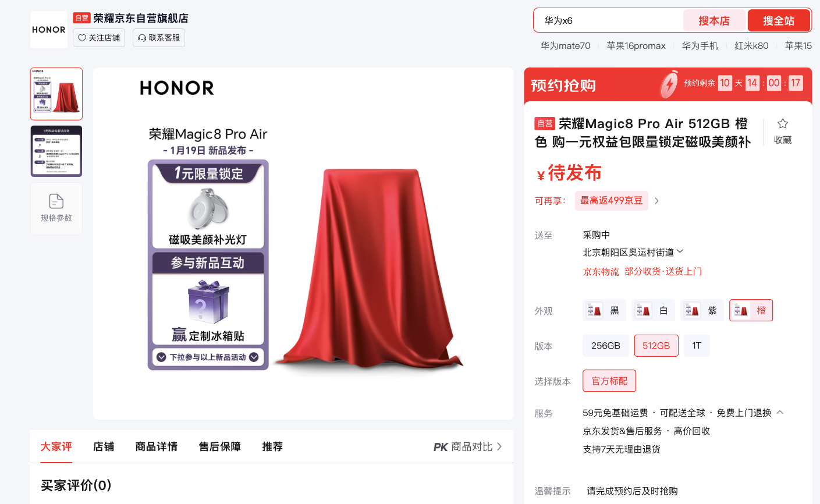Select the 1T storage version
Screen dimensions: 820x504
click(697, 346)
